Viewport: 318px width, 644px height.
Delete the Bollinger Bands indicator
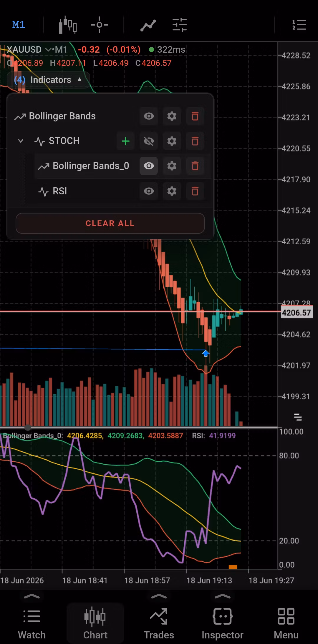[x=195, y=116]
